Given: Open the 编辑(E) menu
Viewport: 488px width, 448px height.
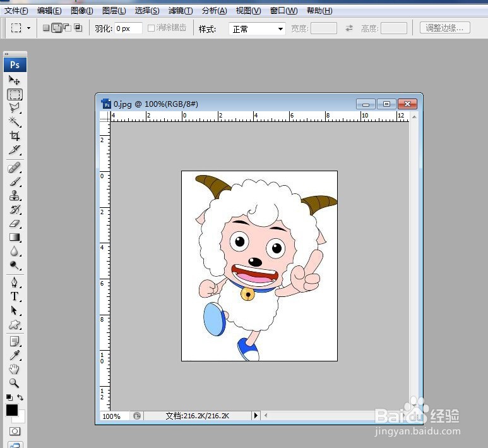Looking at the screenshot, I should (49, 11).
